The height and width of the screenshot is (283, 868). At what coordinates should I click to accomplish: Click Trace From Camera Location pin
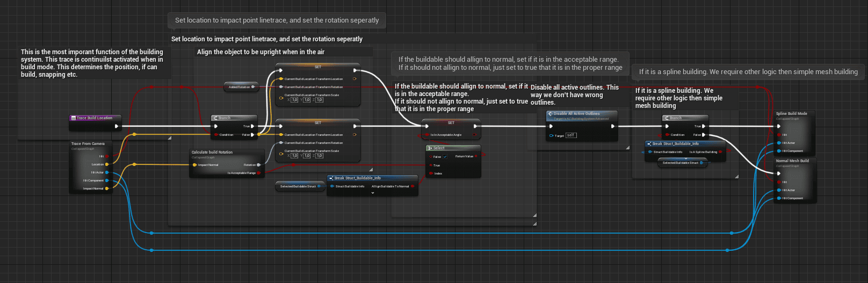click(x=107, y=164)
